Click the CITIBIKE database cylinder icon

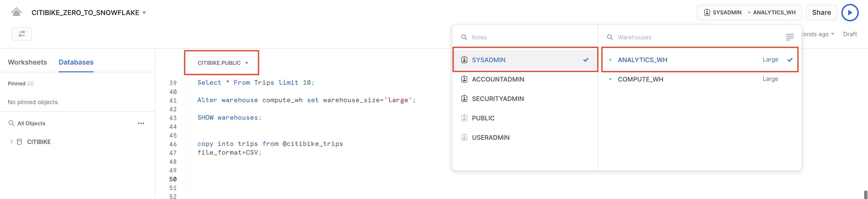click(x=20, y=142)
